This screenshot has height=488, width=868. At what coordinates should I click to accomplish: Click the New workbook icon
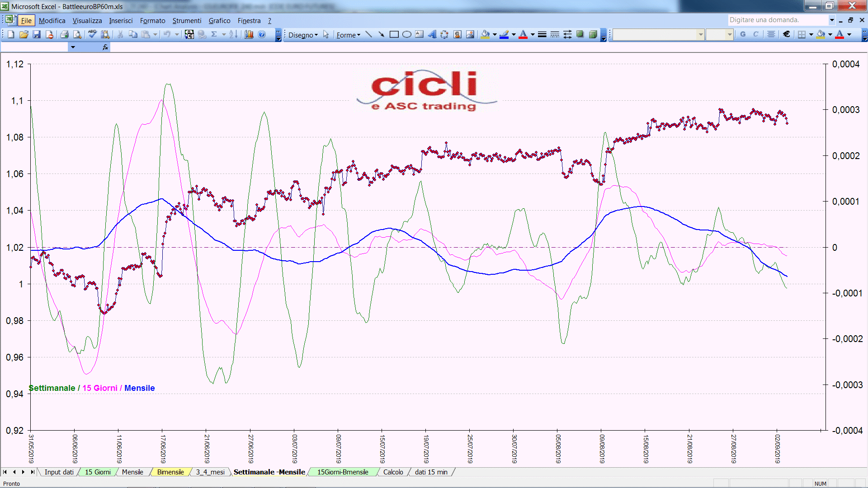click(x=11, y=34)
